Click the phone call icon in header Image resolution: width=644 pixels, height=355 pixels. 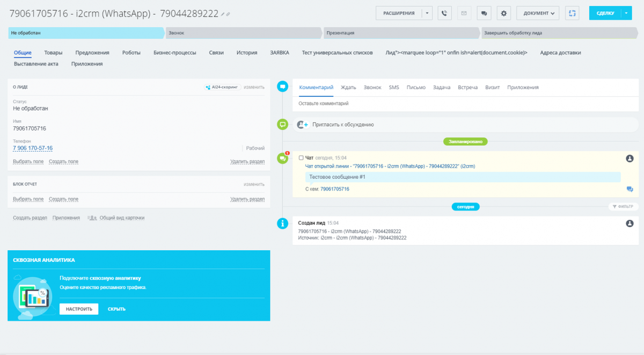[444, 13]
